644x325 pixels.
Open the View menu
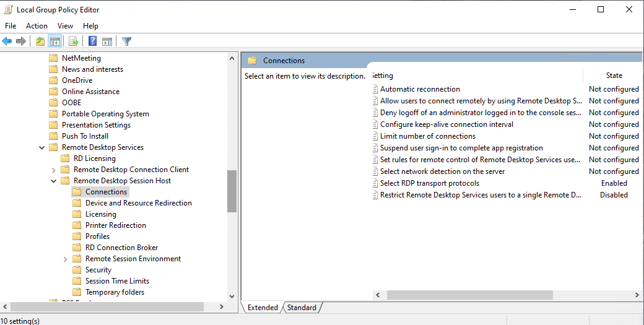click(65, 26)
